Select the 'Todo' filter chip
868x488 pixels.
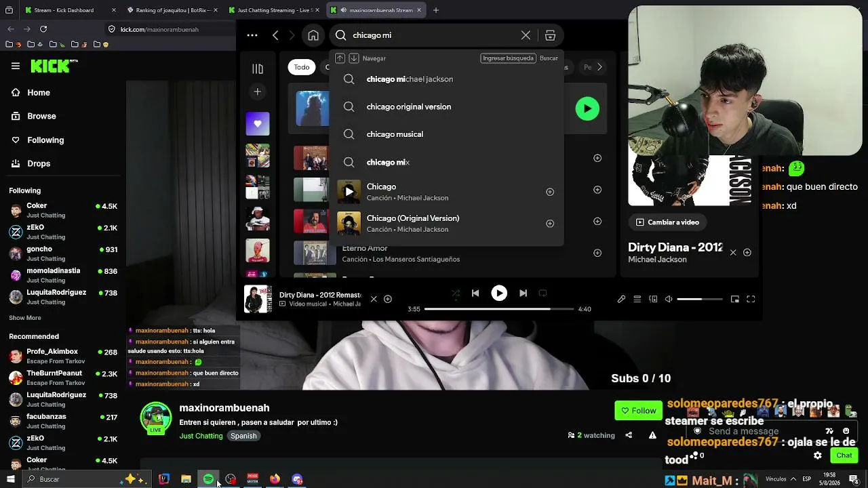302,67
